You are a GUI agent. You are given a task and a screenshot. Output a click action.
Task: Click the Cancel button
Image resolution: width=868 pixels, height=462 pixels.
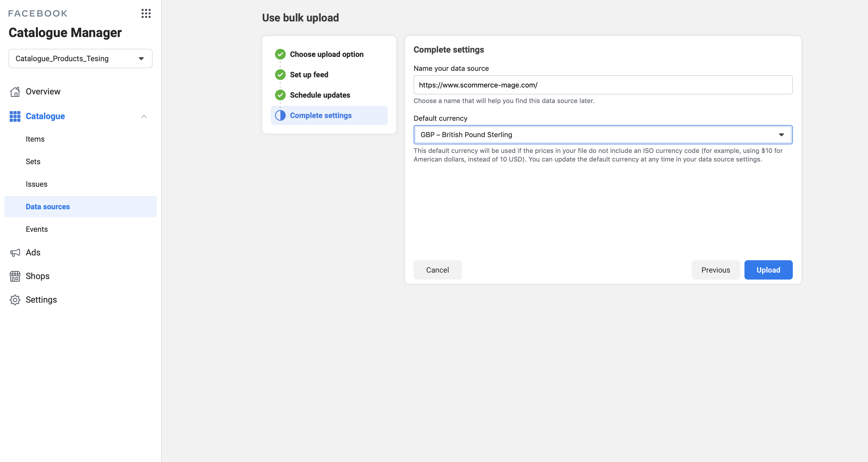(437, 270)
